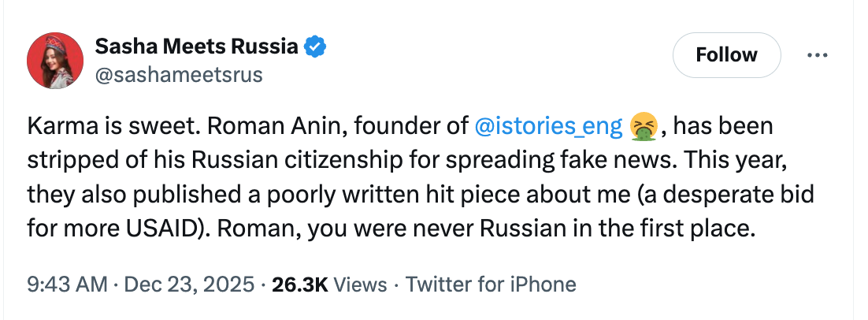
Task: Click the 26.3K view count number
Action: 299,284
